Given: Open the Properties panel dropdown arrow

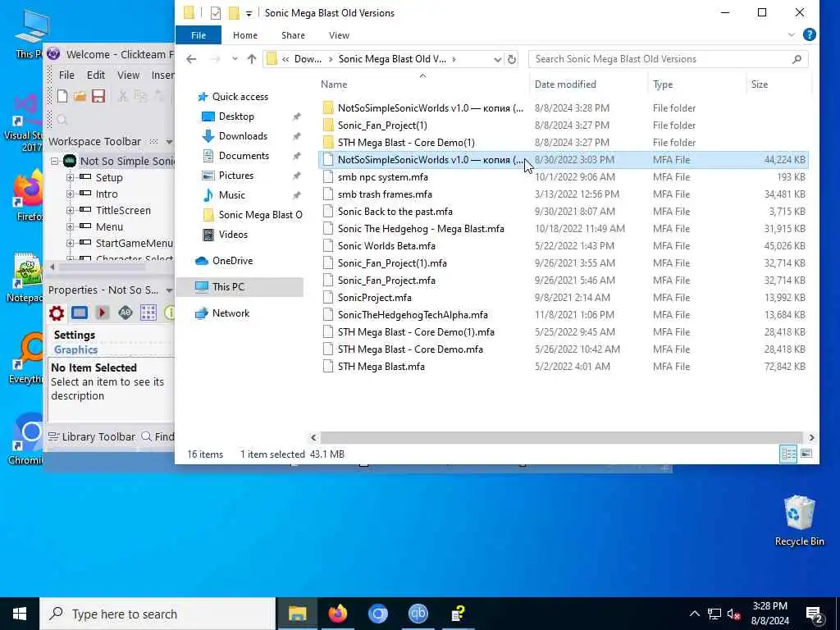Looking at the screenshot, I should coord(169,290).
